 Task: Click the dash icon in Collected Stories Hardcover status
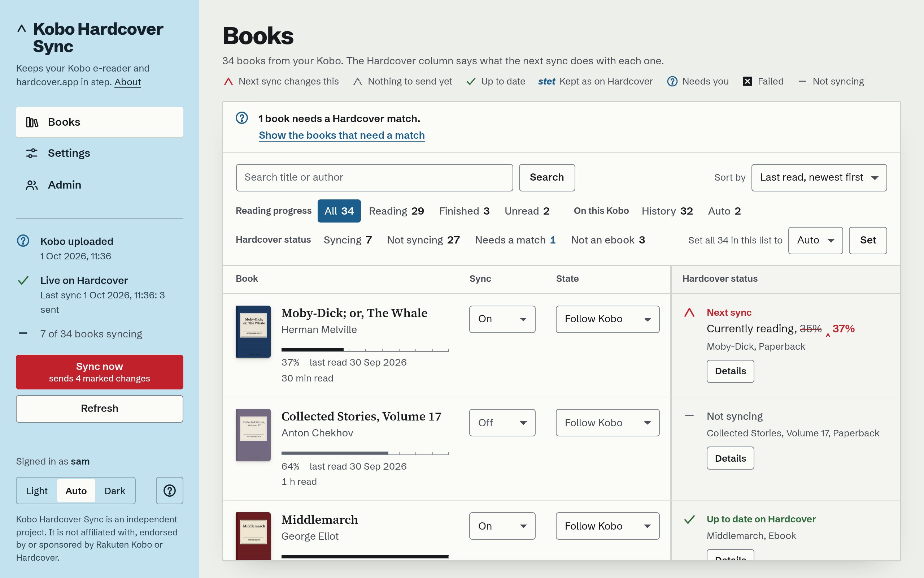click(689, 415)
